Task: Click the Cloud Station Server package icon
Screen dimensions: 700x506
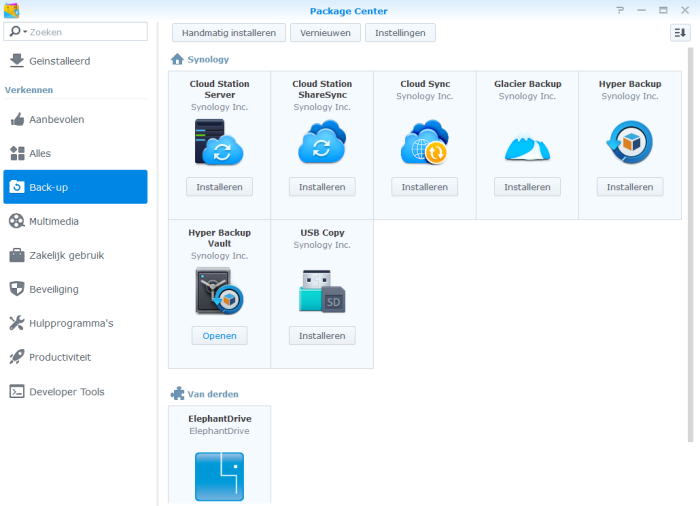Action: pos(219,142)
